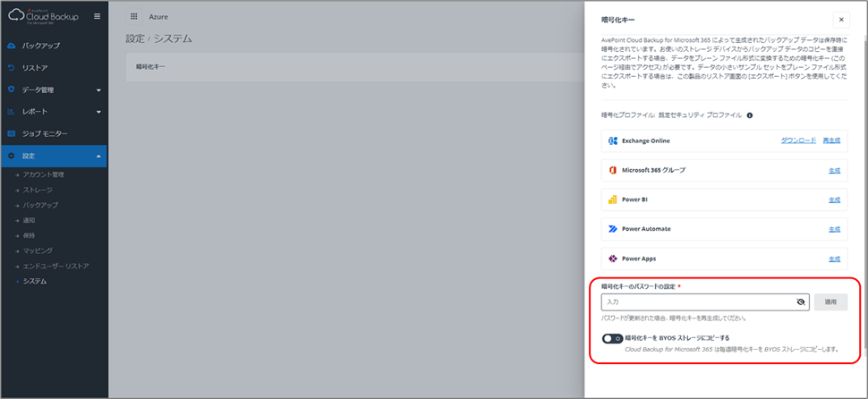Select ストレージ under 設定
This screenshot has height=399, width=868.
click(38, 191)
